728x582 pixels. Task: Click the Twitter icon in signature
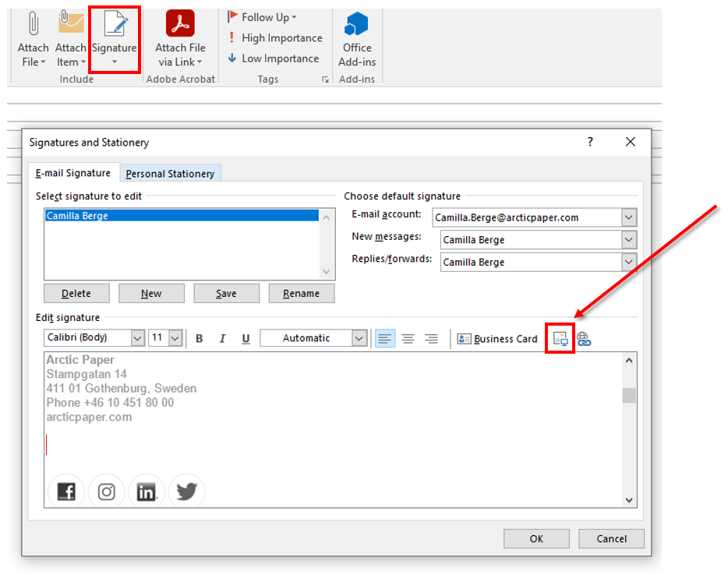pyautogui.click(x=186, y=491)
